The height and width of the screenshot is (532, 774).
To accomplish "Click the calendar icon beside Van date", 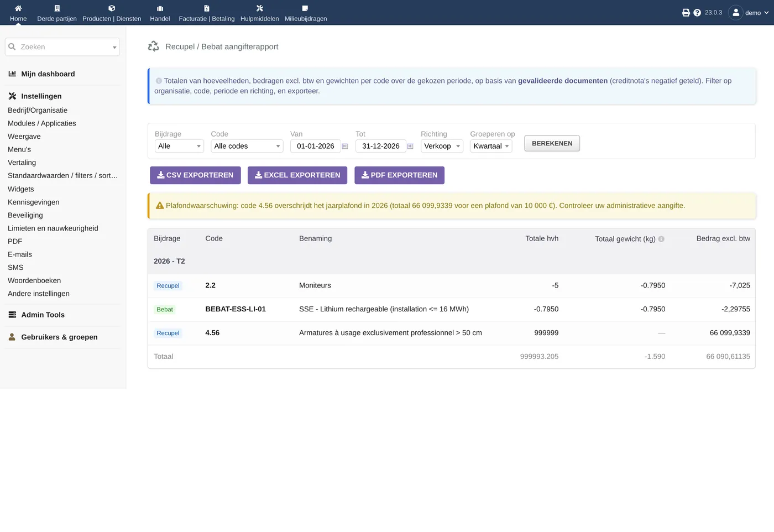I will [345, 147].
